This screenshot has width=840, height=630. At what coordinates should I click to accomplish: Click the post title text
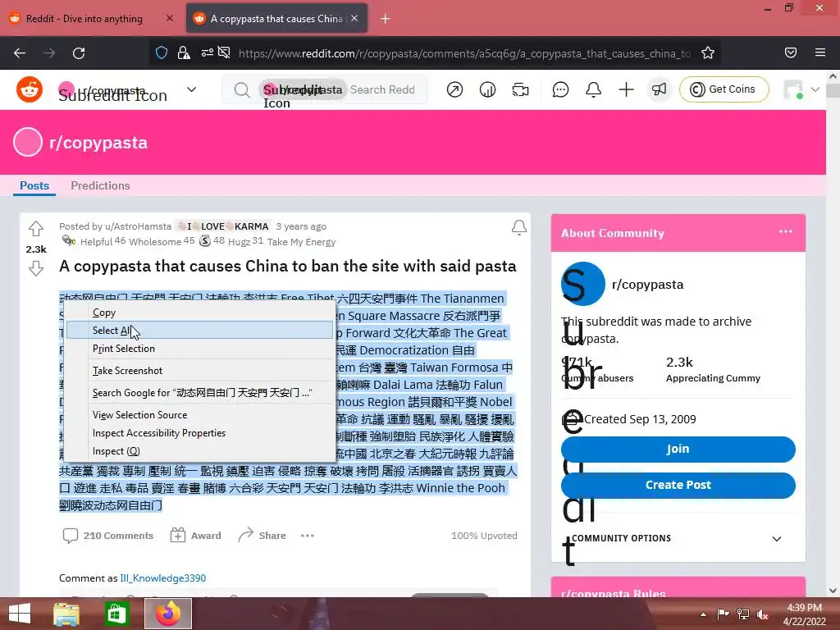tap(288, 266)
